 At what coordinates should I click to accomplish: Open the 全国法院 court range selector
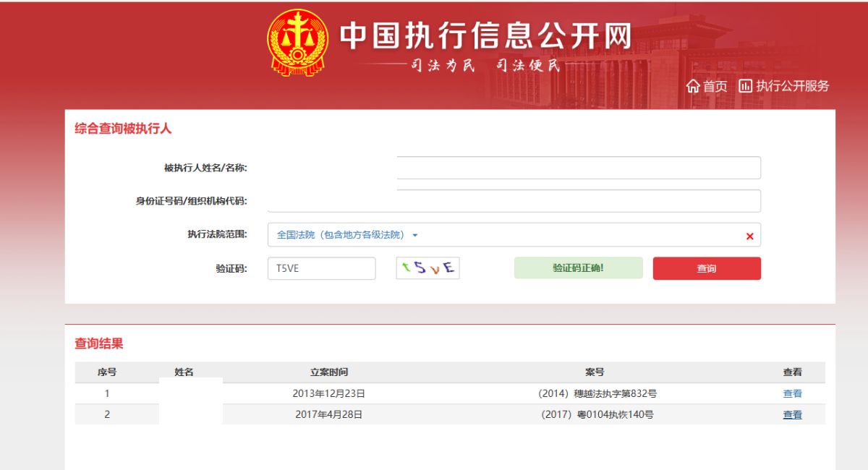tap(340, 235)
